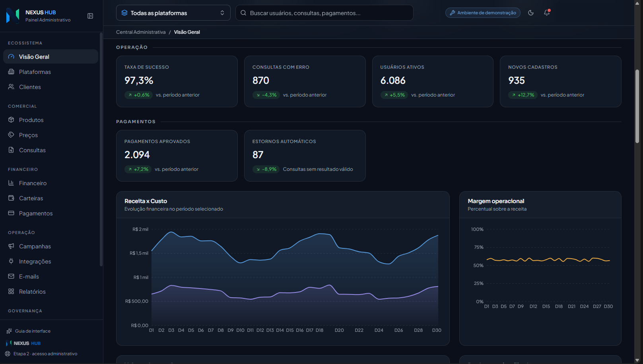Viewport: 643px width, 364px height.
Task: Click the GOVERNANÇA sidebar heading
Action: coord(25,311)
